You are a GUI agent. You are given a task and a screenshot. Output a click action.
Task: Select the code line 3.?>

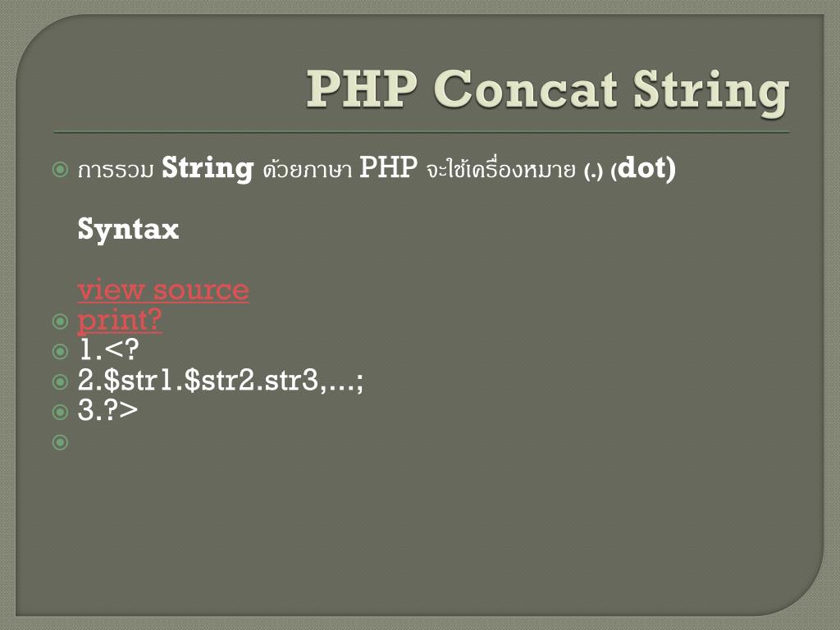[107, 410]
